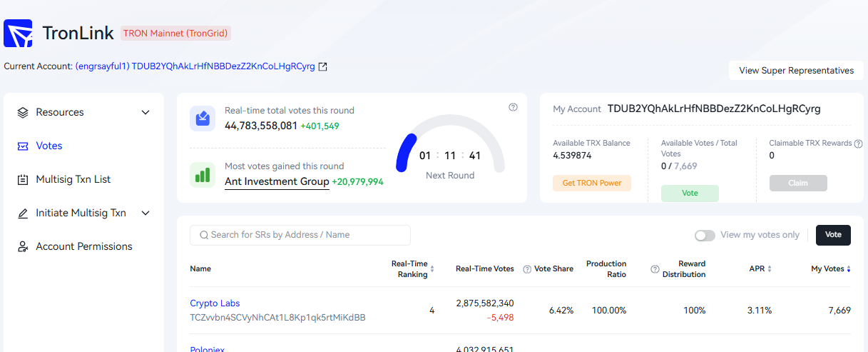The image size is (868, 352).
Task: Click the real-time total votes ballot icon
Action: (x=203, y=118)
